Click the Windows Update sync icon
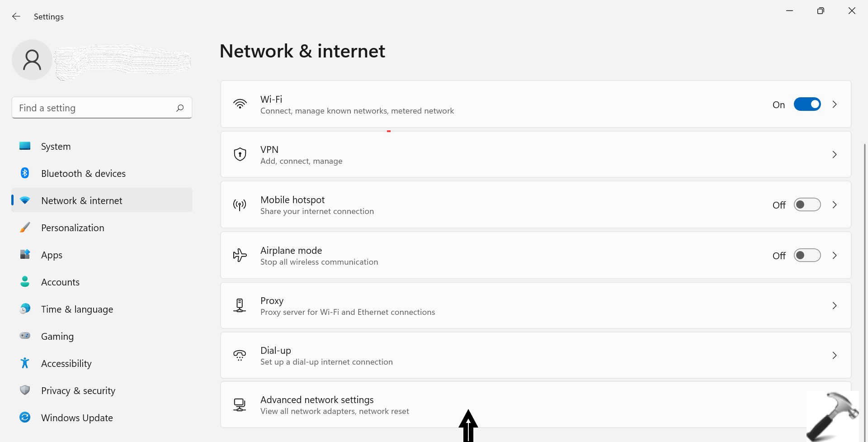Viewport: 868px width, 442px height. [25, 418]
